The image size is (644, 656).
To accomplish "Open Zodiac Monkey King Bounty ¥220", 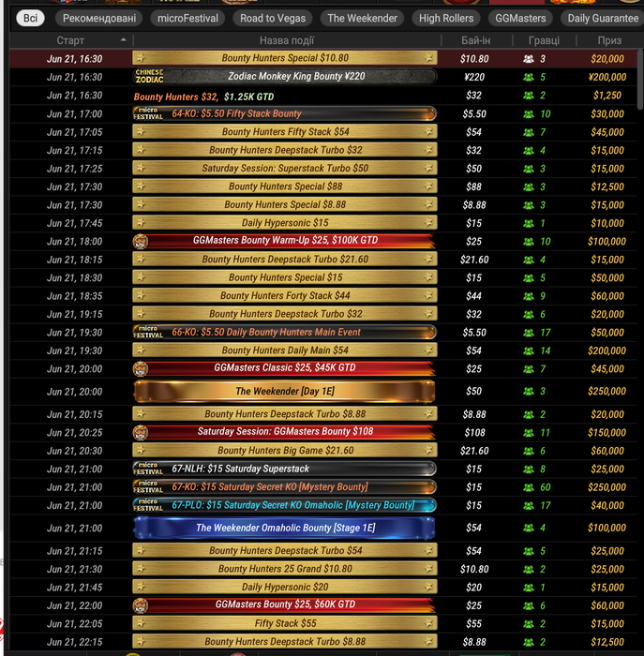I will (285, 77).
